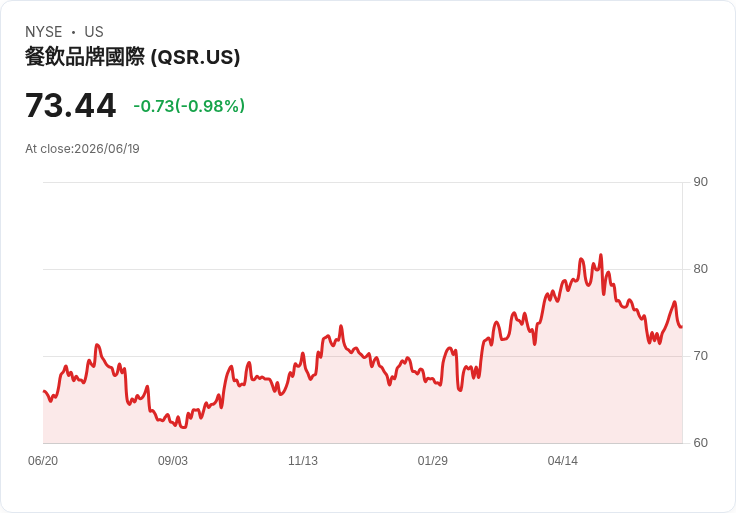
Task: Select the 01/29 date on x-axis
Action: [x=432, y=461]
